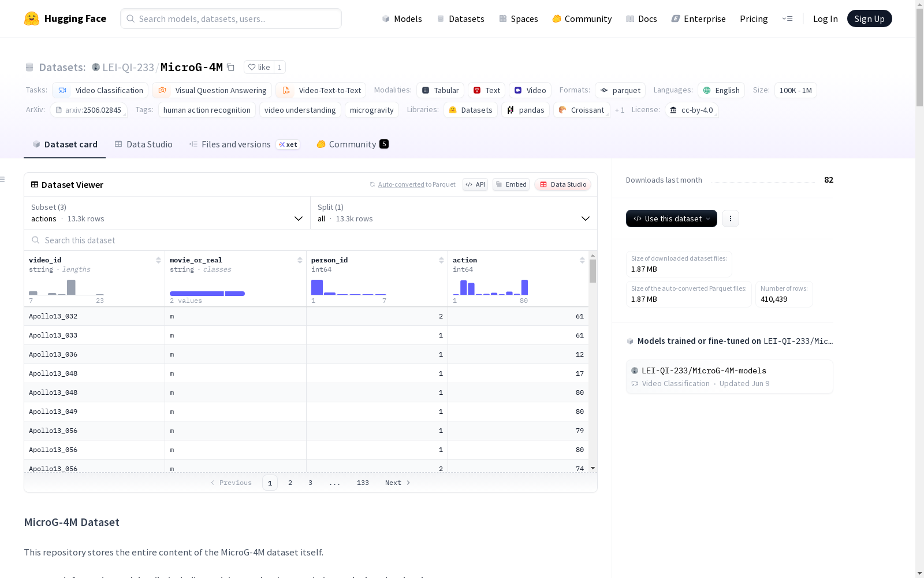Open the arxiv:2506.02845 paper tag

pos(88,110)
